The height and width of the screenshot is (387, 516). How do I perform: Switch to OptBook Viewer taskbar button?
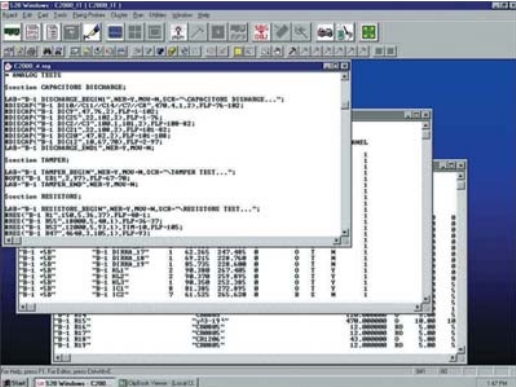158,383
